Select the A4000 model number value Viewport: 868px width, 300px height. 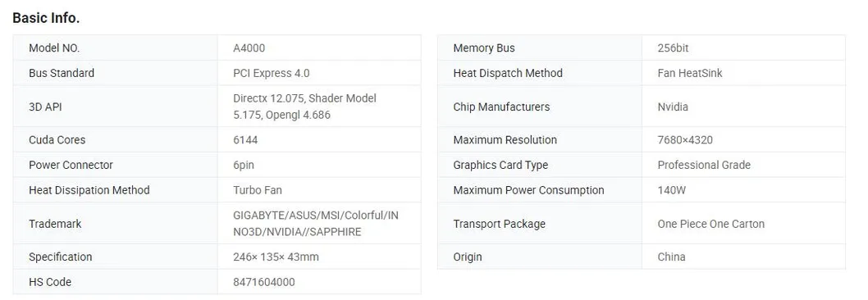click(x=249, y=48)
